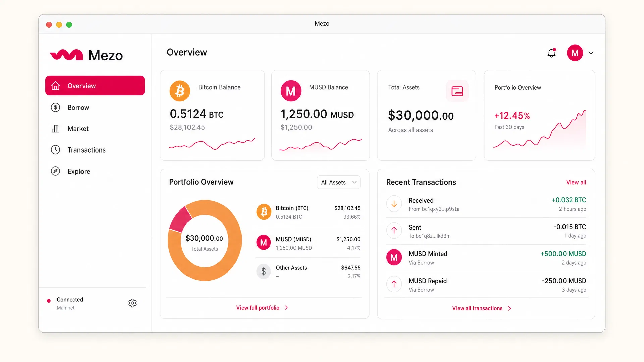Open the Explore section
644x362 pixels.
click(x=79, y=171)
